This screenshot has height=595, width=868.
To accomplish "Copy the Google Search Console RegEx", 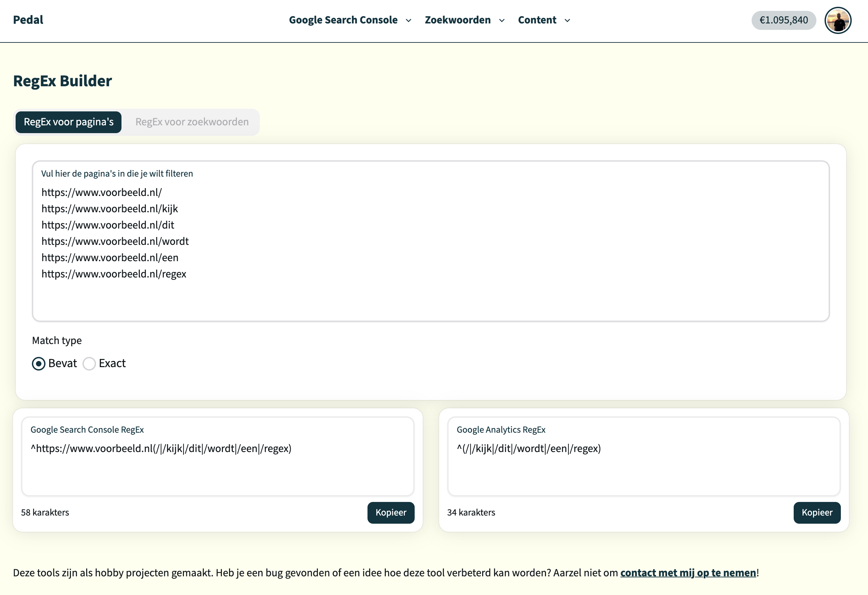I will (391, 513).
